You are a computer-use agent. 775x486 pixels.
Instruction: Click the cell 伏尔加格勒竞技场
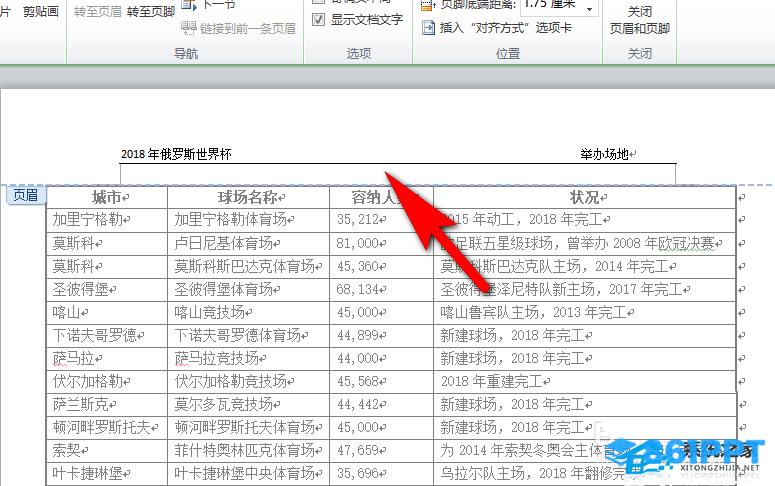pos(249,382)
